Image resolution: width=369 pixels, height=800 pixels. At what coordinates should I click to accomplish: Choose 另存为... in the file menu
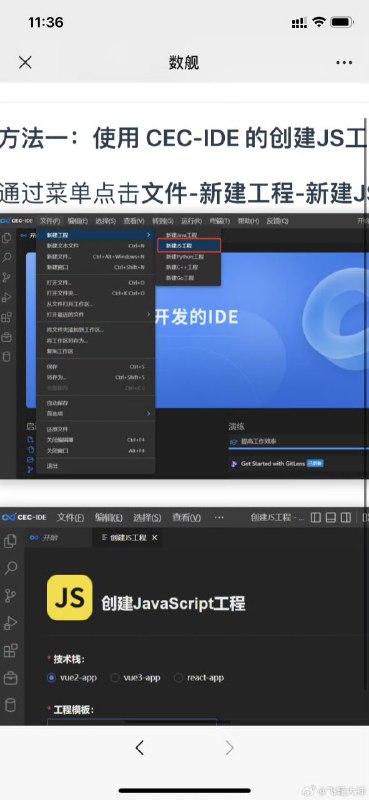pyautogui.click(x=95, y=377)
